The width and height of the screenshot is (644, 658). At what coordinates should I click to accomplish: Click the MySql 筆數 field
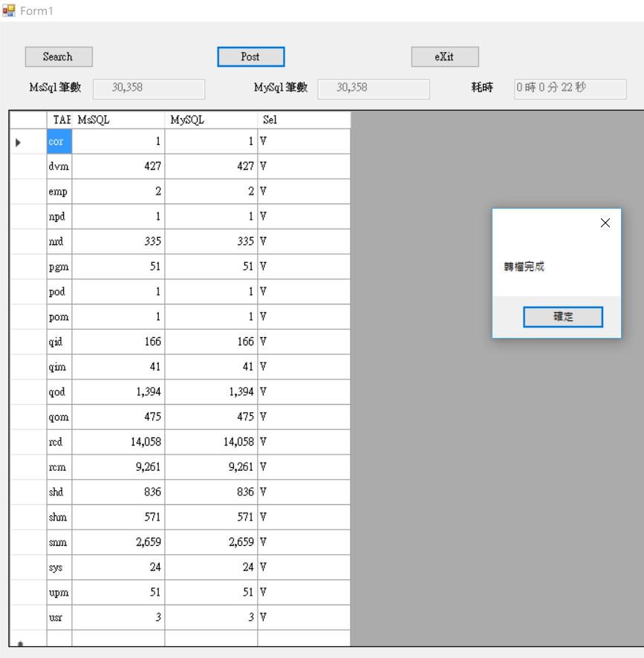(374, 89)
